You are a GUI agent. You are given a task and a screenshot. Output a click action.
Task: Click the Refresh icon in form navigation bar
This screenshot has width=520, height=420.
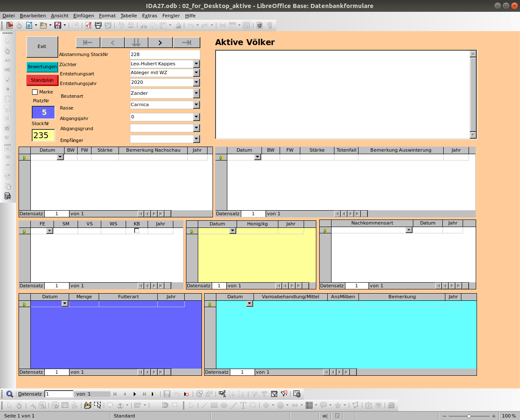point(199,394)
